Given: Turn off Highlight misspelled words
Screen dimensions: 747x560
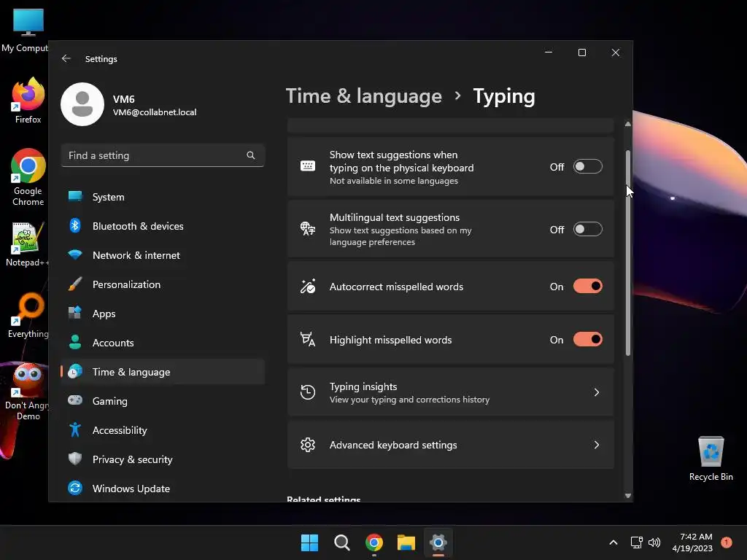Looking at the screenshot, I should (587, 340).
